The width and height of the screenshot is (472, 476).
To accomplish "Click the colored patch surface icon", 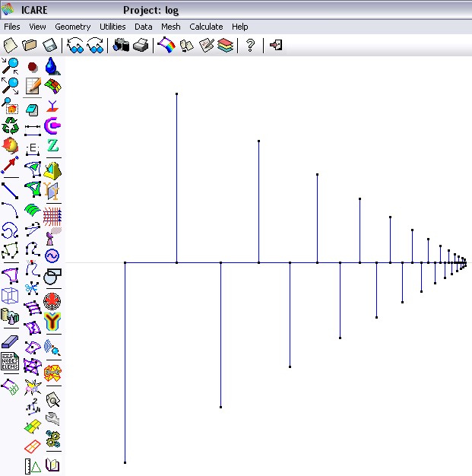I will click(52, 86).
